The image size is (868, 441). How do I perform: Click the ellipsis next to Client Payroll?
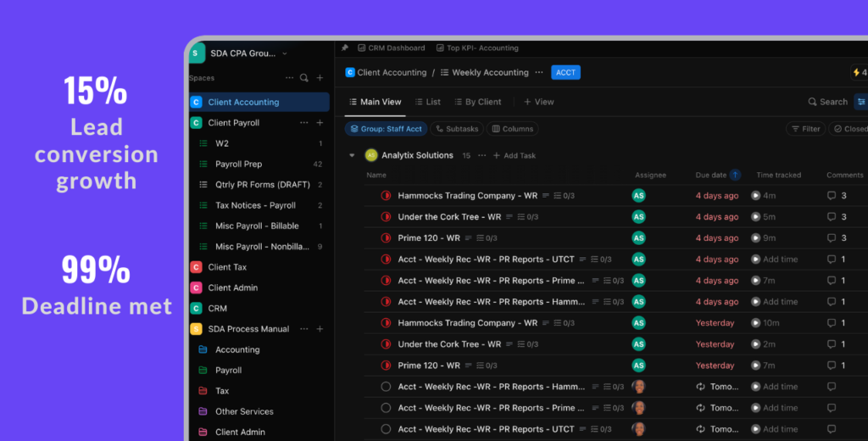[304, 123]
